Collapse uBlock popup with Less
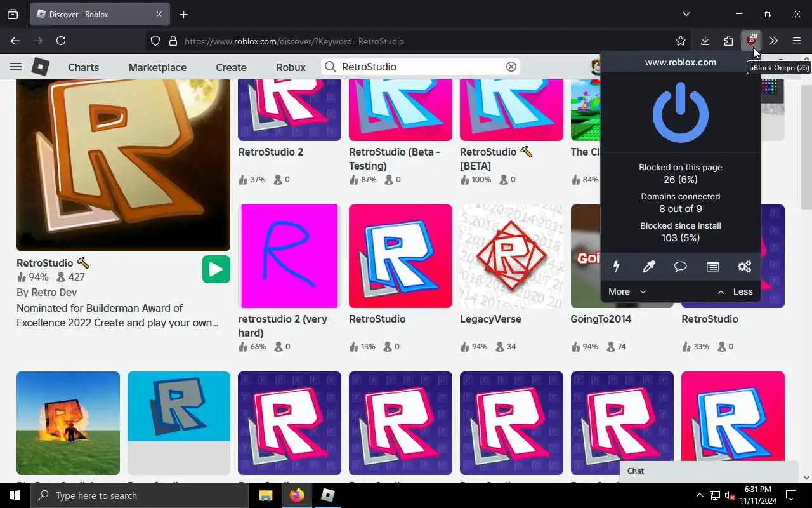 tap(735, 291)
